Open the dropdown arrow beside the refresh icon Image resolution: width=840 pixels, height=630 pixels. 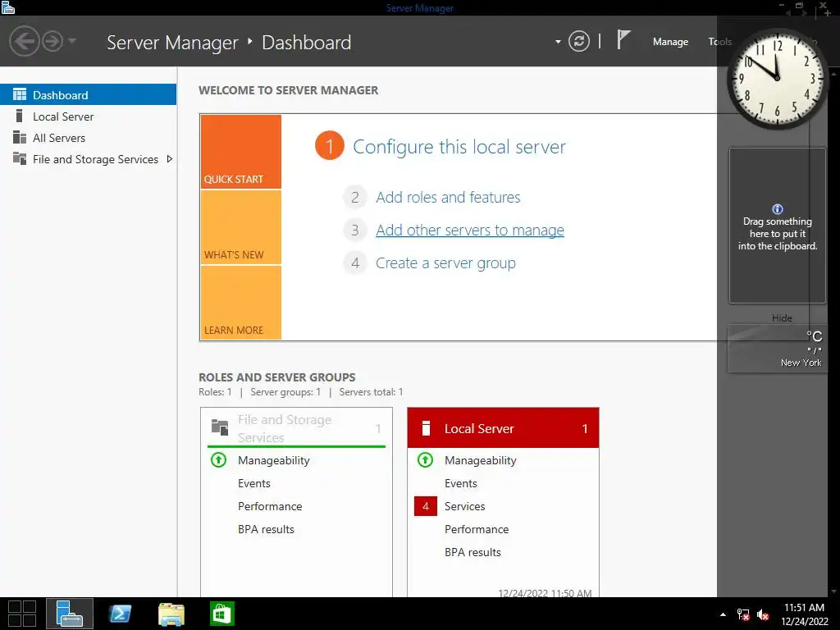point(558,41)
